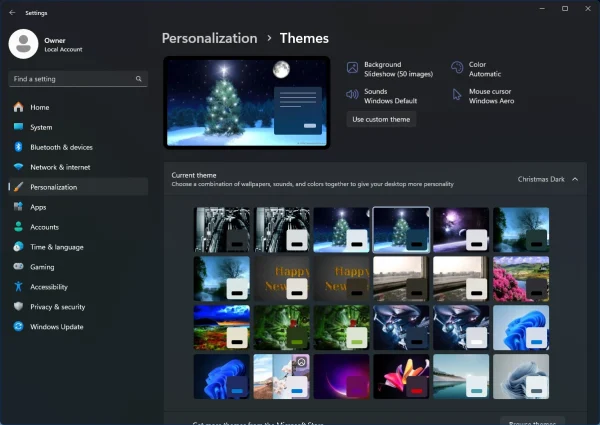Go back with the arrow icon
This screenshot has height=425, width=600.
click(12, 13)
